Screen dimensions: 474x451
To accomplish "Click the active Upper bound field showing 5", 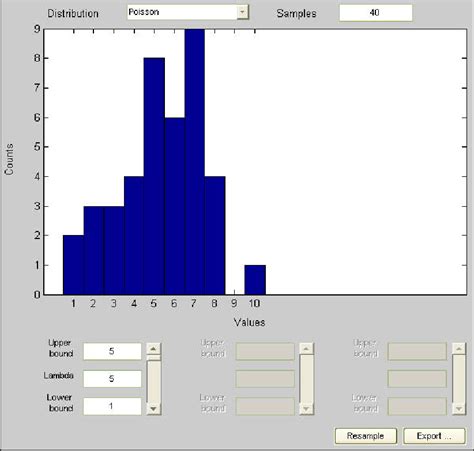I will (112, 351).
